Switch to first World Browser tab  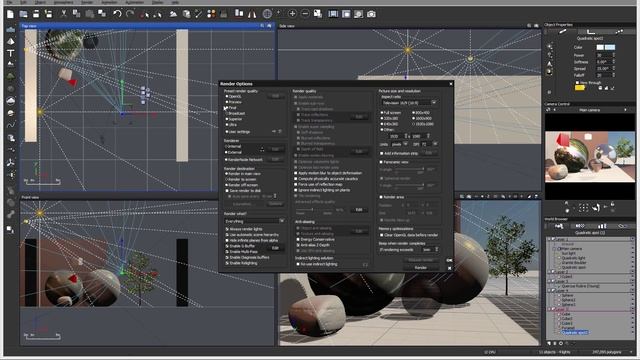(559, 226)
